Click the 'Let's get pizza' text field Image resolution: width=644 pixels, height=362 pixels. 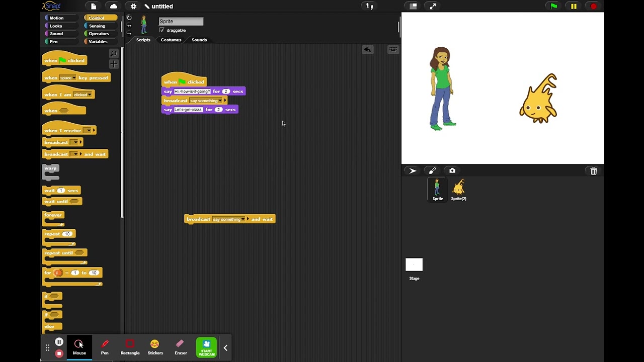pyautogui.click(x=188, y=110)
